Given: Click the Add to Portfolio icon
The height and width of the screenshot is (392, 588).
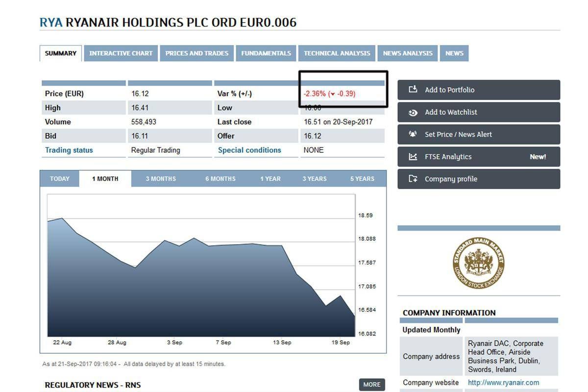Looking at the screenshot, I should point(413,90).
